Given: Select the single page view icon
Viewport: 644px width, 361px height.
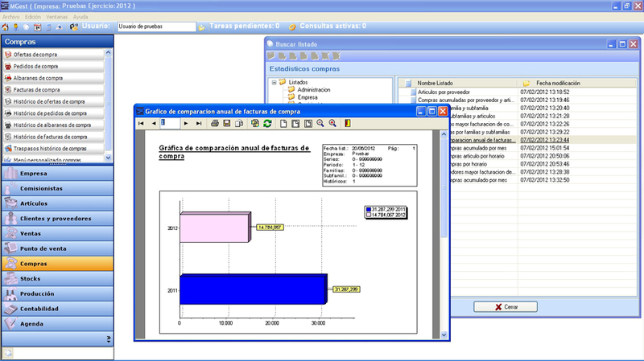Looking at the screenshot, I should [283, 124].
